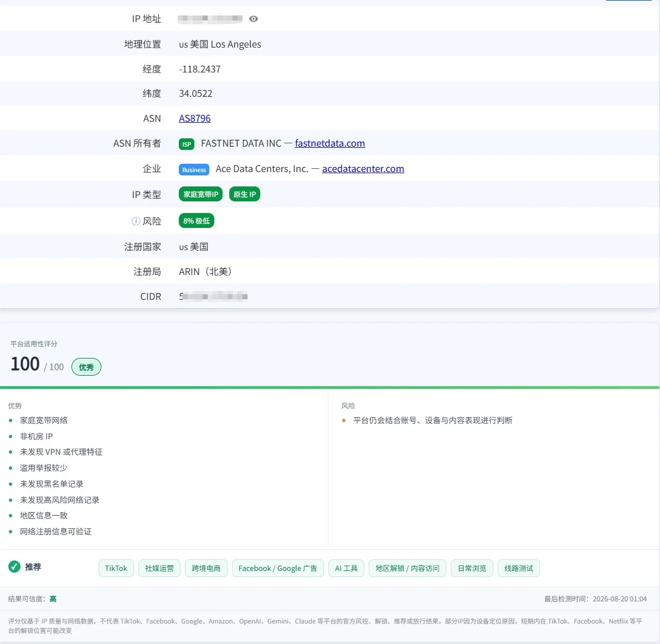Viewport: 660px width, 644px height.
Task: Click the '推荐' label
Action: point(33,567)
